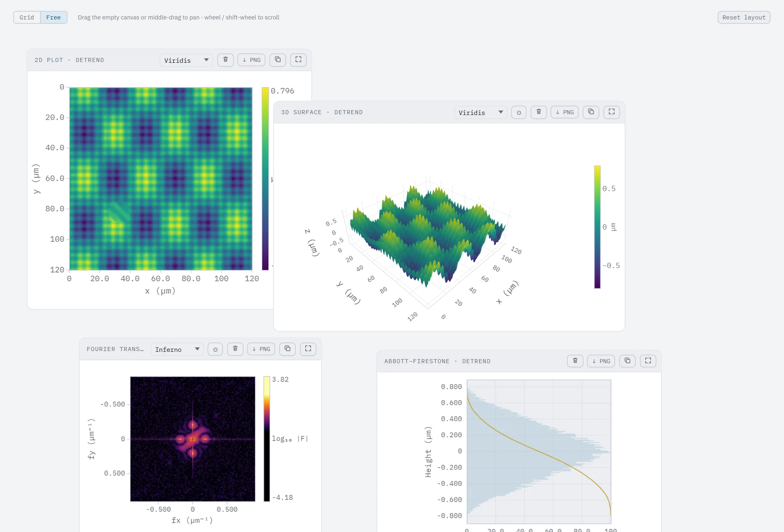This screenshot has width=784, height=532.
Task: Open the 2D Plot Viridis colormap dropdown
Action: click(186, 60)
